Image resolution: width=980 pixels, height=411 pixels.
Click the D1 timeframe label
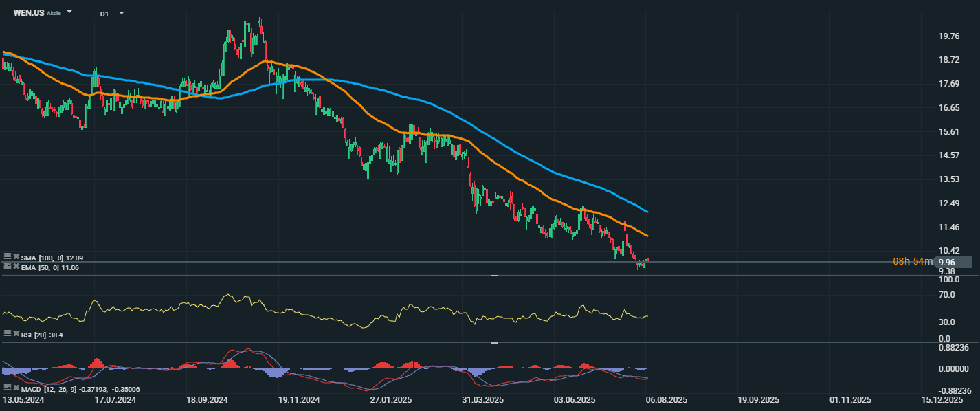[104, 14]
